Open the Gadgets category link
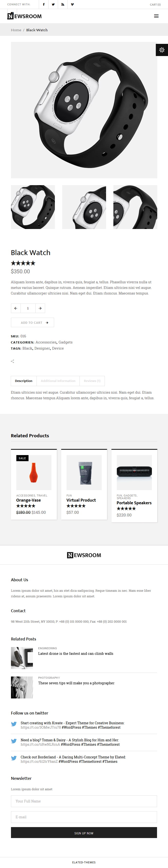168x868 pixels. click(x=65, y=342)
